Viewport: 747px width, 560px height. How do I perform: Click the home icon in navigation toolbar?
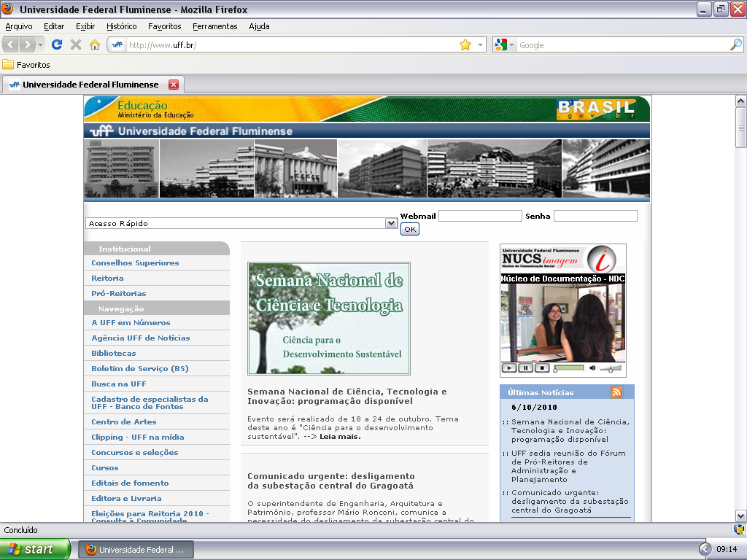tap(94, 44)
